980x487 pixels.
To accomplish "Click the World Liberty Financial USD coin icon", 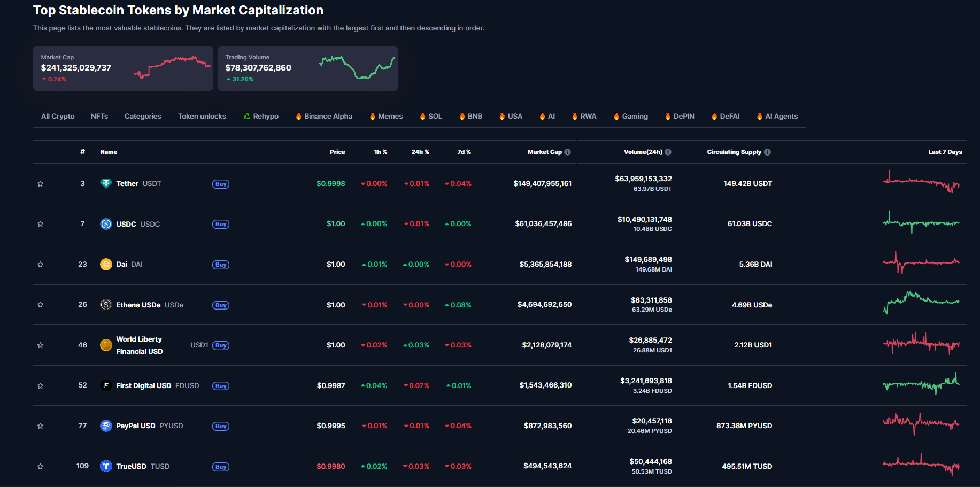I will [106, 345].
